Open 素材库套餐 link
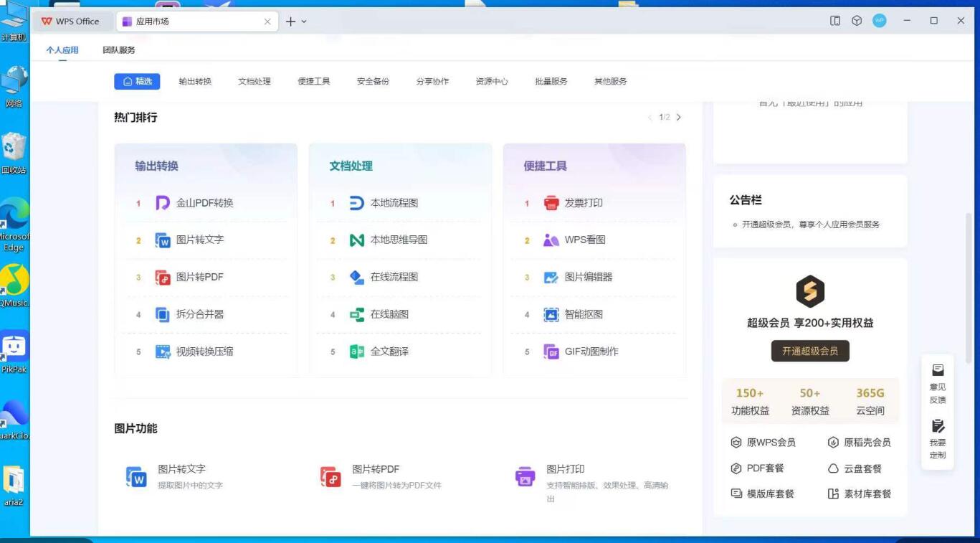 (x=860, y=494)
